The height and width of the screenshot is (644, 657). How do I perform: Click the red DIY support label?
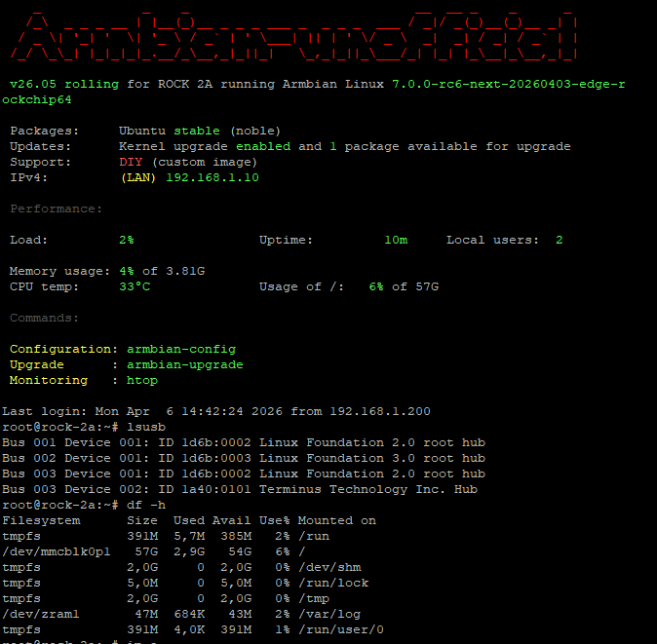[131, 162]
